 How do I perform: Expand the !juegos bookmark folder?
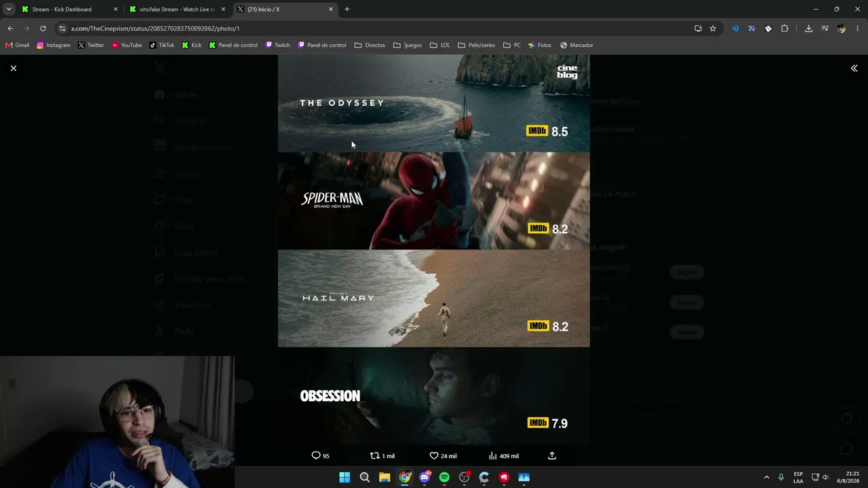pyautogui.click(x=407, y=45)
